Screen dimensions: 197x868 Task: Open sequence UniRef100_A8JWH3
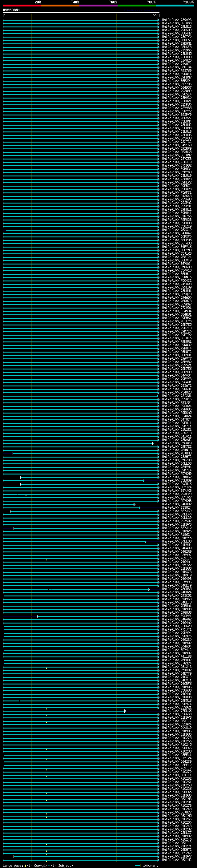point(177,454)
